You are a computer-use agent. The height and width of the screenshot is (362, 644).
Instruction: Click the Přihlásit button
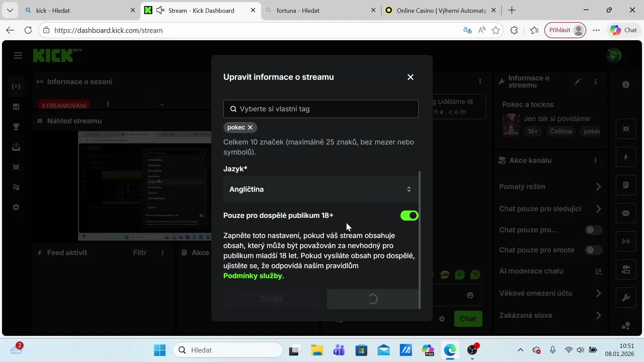click(x=565, y=30)
